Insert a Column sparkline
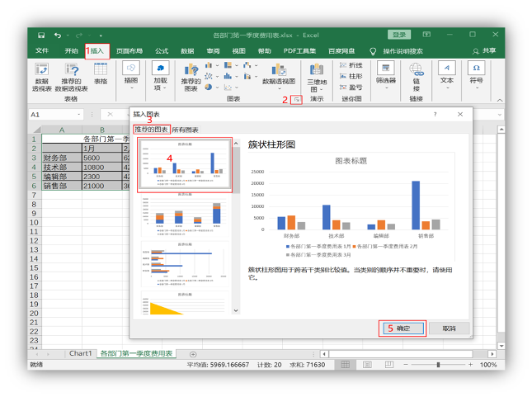The image size is (532, 397). [x=351, y=77]
